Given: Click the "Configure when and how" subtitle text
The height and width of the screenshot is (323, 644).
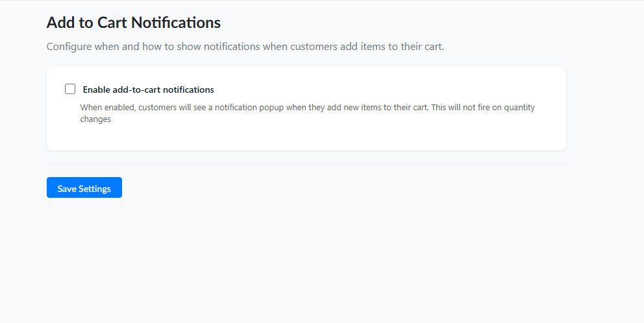Looking at the screenshot, I should [245, 47].
